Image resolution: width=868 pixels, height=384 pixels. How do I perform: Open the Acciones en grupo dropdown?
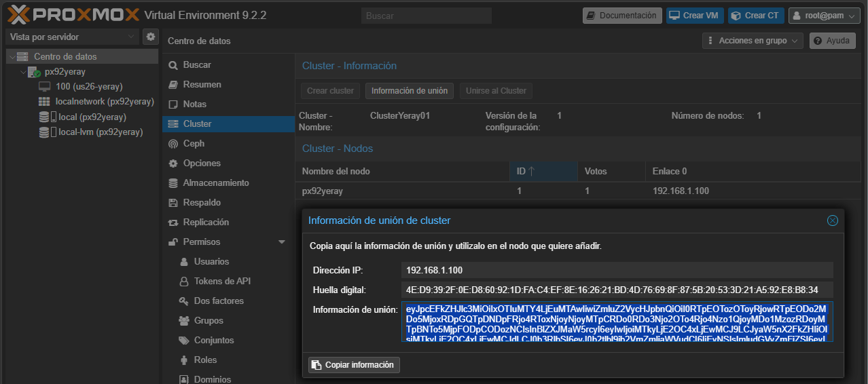(753, 41)
